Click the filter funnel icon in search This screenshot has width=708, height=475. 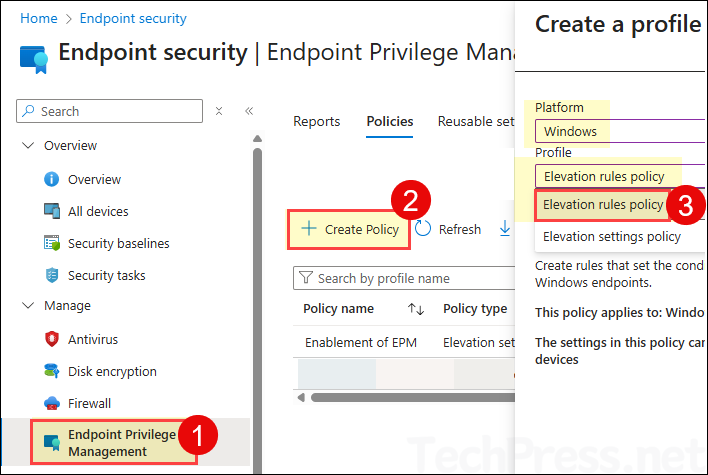306,277
